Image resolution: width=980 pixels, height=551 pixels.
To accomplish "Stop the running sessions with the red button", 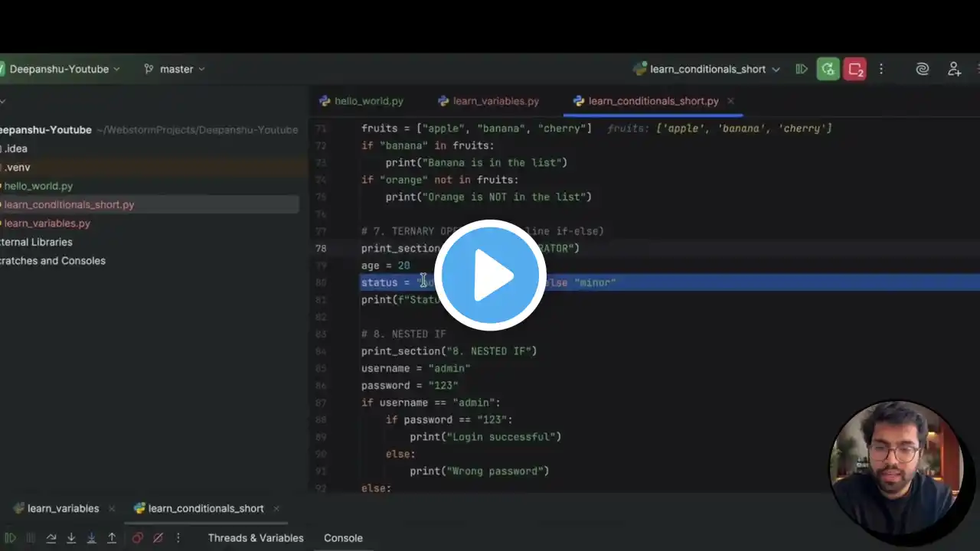I will 854,69.
